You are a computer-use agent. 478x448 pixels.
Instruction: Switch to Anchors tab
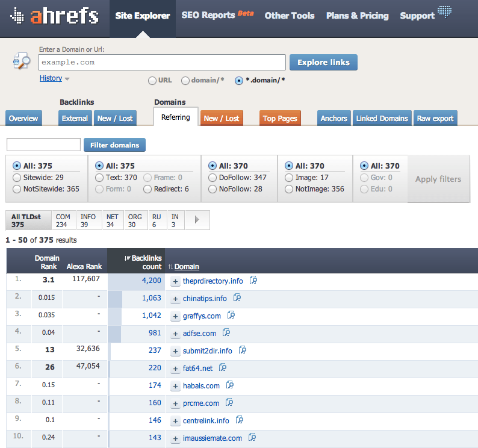334,119
